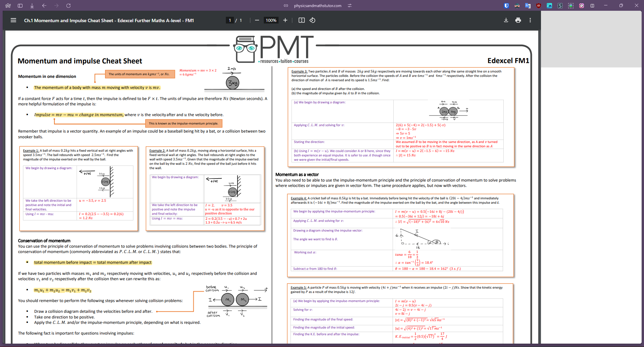Click the 'Example 4:' label
644x347 pixels.
click(x=299, y=198)
